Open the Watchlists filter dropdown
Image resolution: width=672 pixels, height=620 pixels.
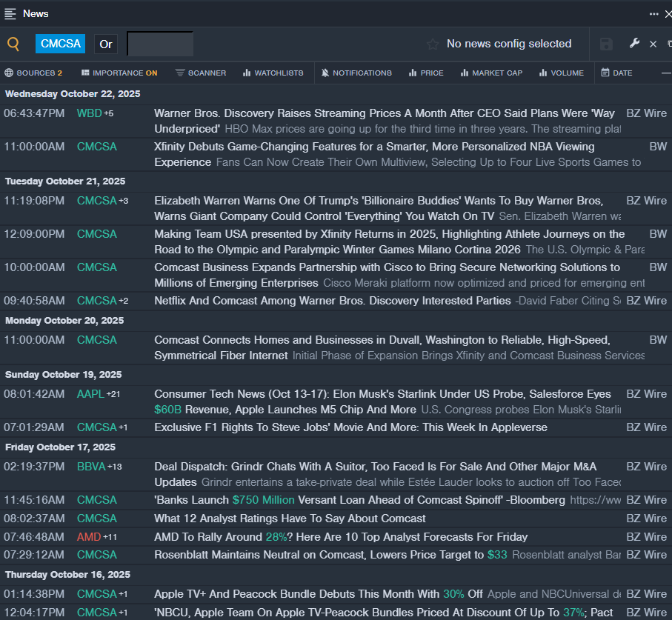272,73
